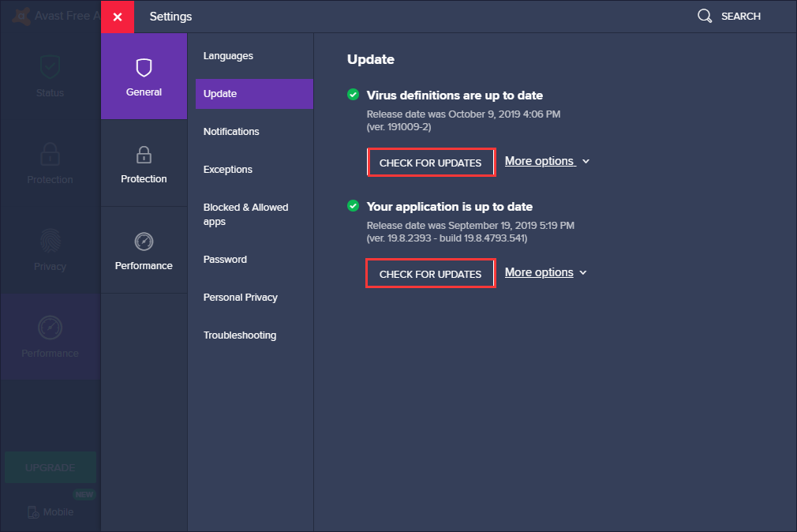
Task: Open Blocked & Allowed apps
Action: (245, 214)
